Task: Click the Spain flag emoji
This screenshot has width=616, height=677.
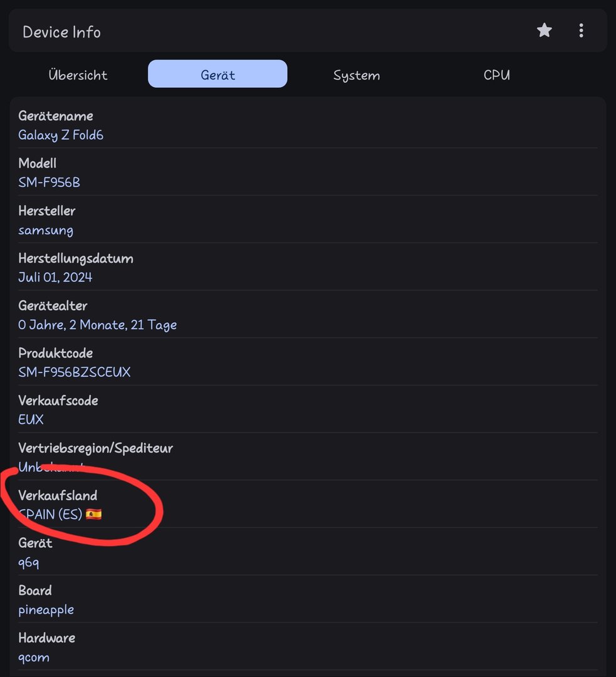Action: (x=93, y=514)
